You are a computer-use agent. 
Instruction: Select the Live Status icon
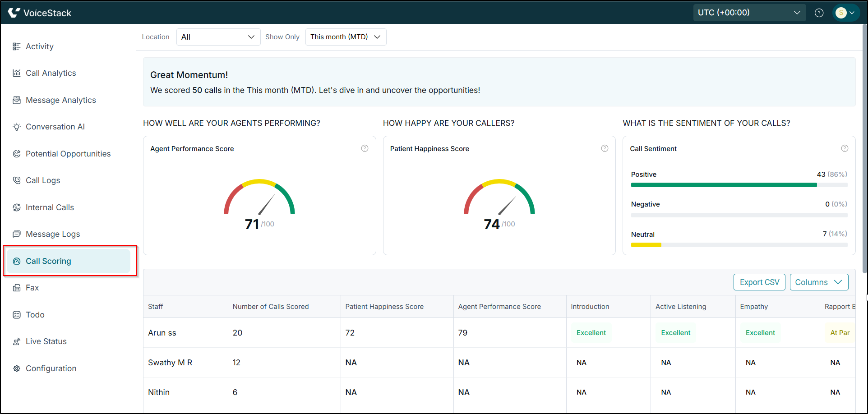[x=17, y=341]
